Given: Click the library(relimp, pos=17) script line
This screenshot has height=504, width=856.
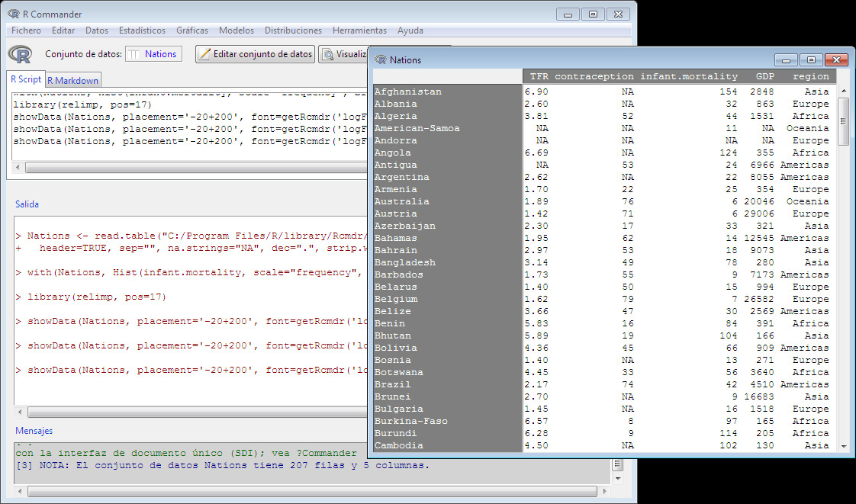Looking at the screenshot, I should point(82,104).
